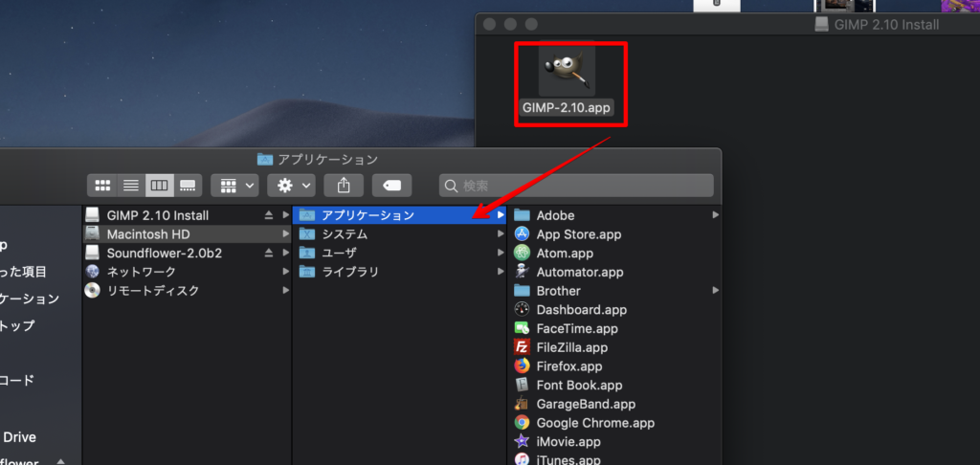
Task: Expand the Adobe folder arrow
Action: pyautogui.click(x=715, y=215)
